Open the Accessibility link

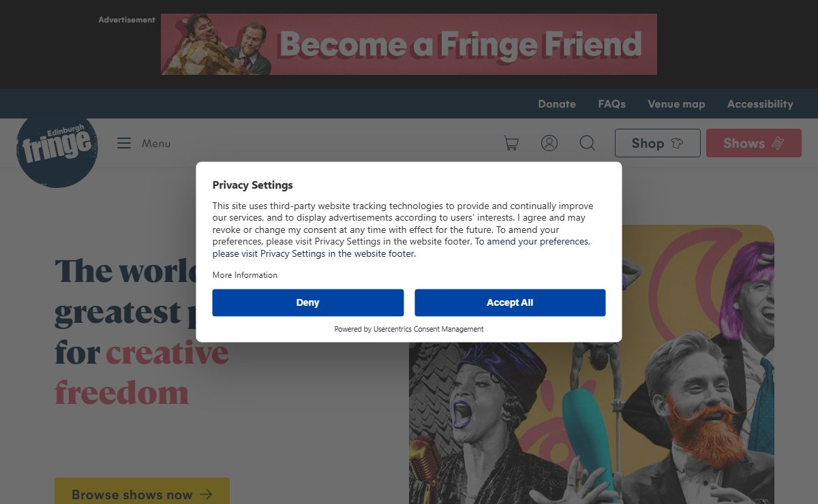[760, 104]
